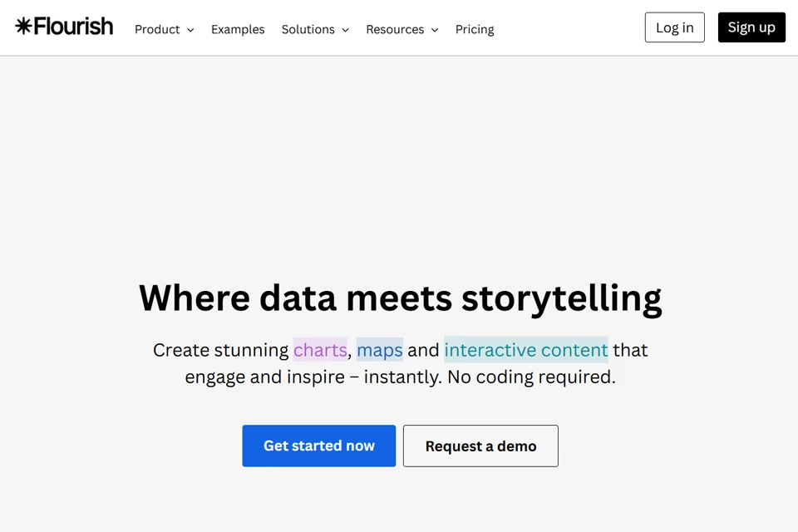Expand the chevron beside Solutions

point(345,30)
